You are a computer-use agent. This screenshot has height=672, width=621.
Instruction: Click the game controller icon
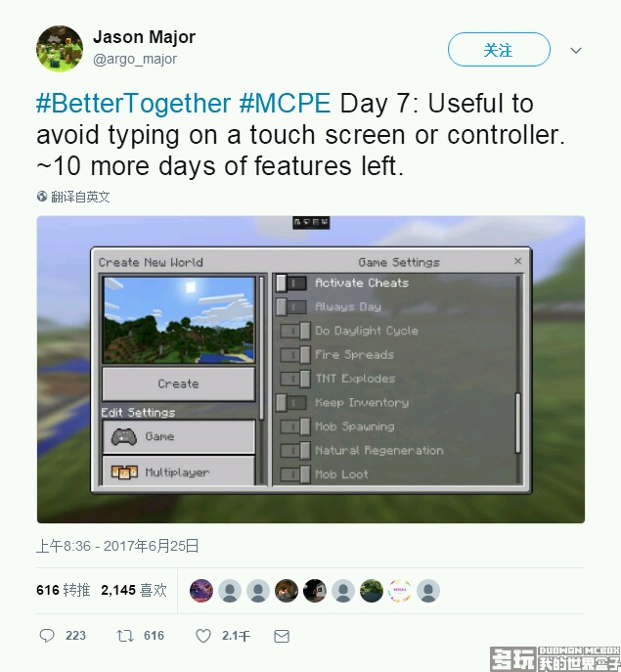click(124, 436)
